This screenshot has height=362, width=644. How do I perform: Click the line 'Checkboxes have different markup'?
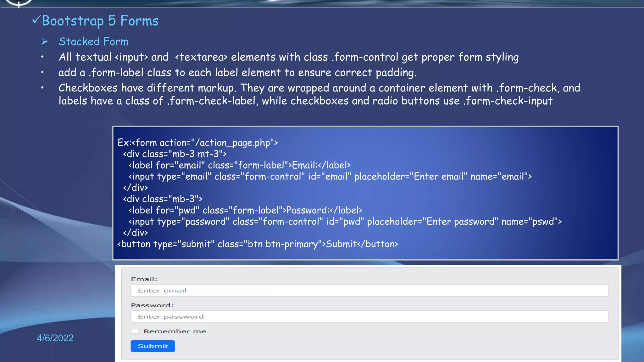(x=319, y=88)
